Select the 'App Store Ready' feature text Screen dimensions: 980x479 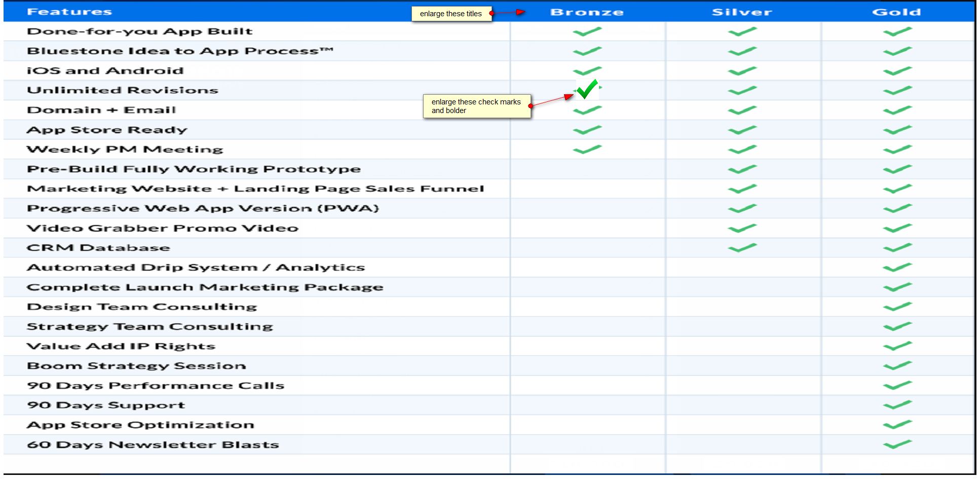pos(107,130)
